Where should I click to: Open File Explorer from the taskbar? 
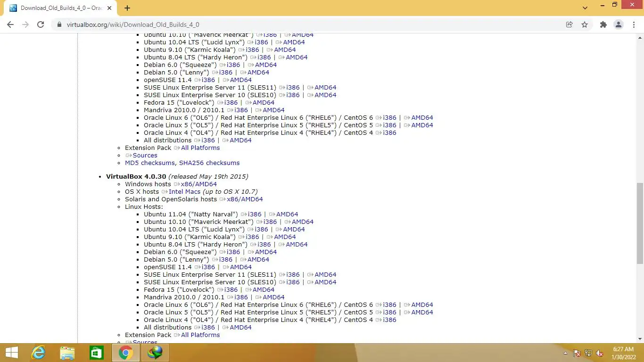pyautogui.click(x=67, y=353)
